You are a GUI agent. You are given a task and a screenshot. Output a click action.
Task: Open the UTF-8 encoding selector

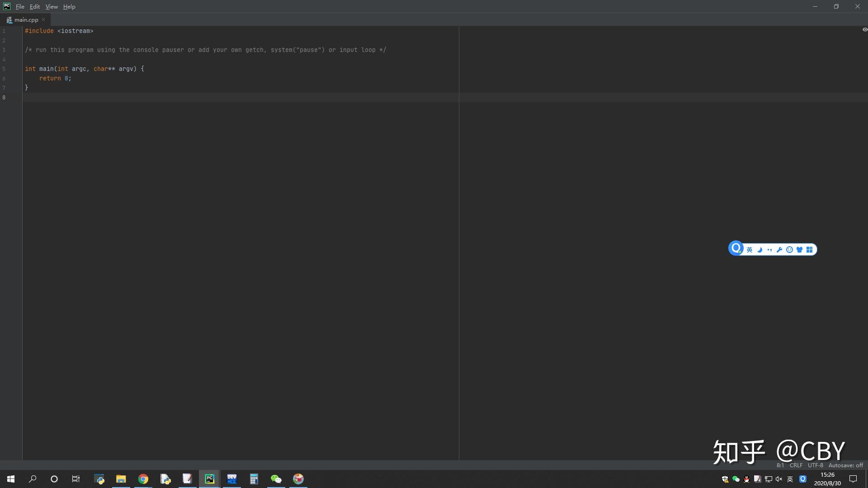[x=816, y=465]
